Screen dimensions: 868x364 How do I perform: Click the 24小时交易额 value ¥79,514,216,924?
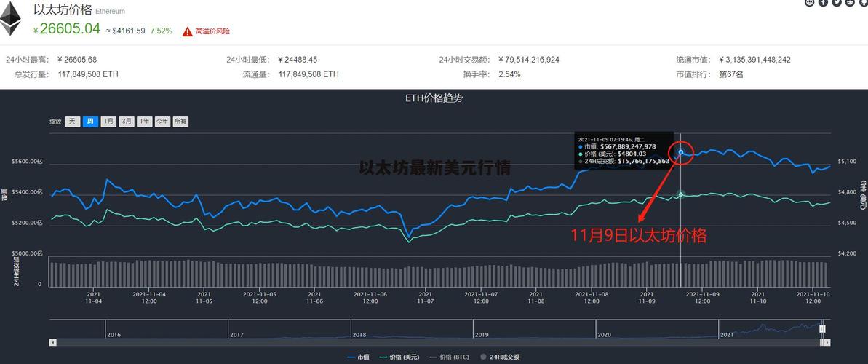point(529,60)
